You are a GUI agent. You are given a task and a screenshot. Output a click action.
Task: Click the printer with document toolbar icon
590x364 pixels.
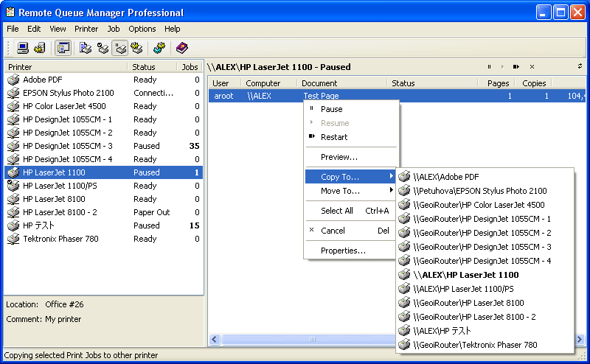click(86, 48)
